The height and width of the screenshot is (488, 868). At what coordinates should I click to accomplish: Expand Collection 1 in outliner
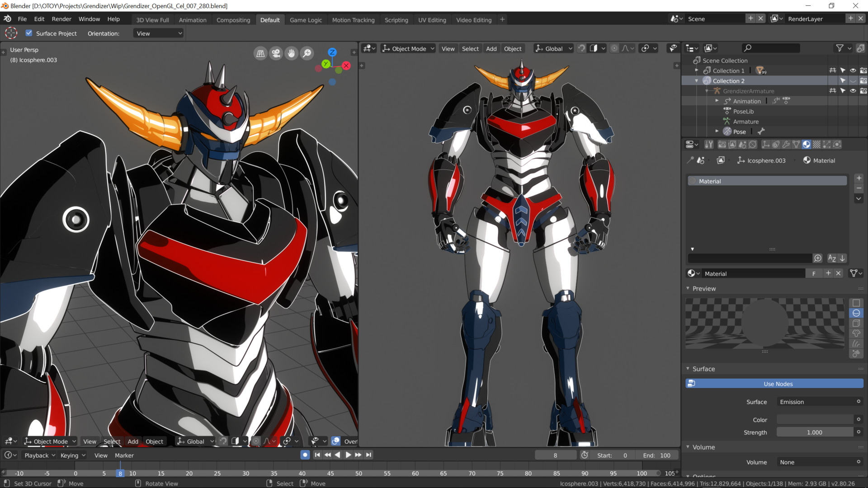click(697, 70)
